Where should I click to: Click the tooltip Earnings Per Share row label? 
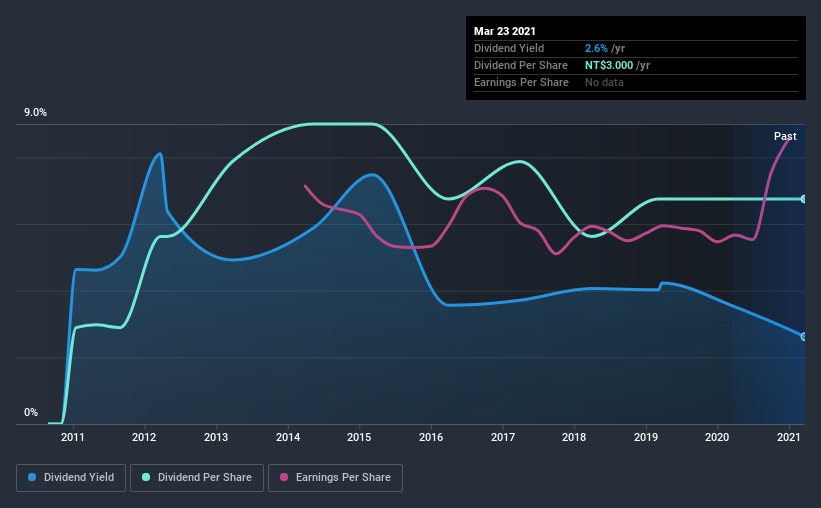pos(521,82)
